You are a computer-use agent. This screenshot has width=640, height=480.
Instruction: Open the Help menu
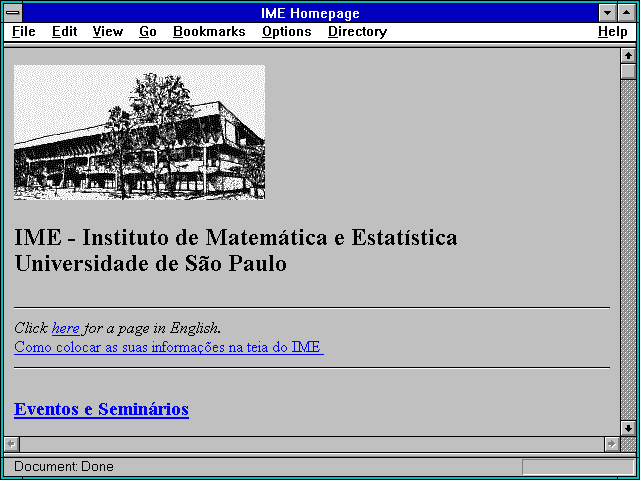[613, 32]
